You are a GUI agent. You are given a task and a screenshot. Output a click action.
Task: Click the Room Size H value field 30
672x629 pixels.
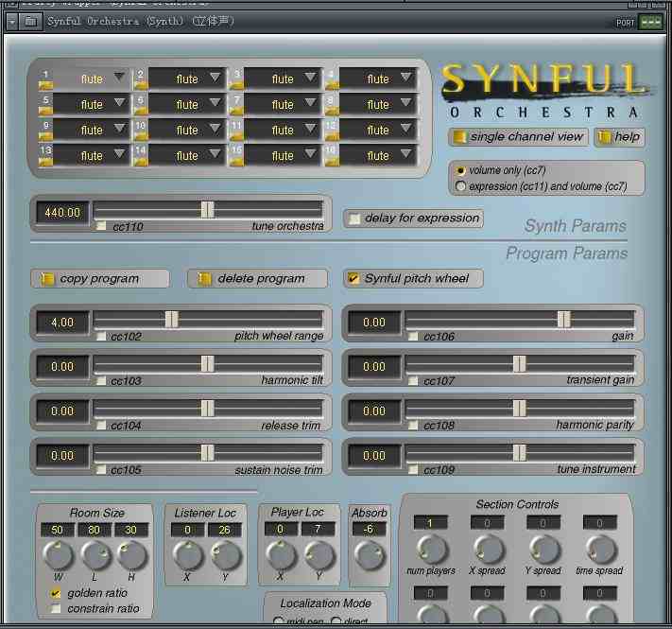(x=131, y=530)
